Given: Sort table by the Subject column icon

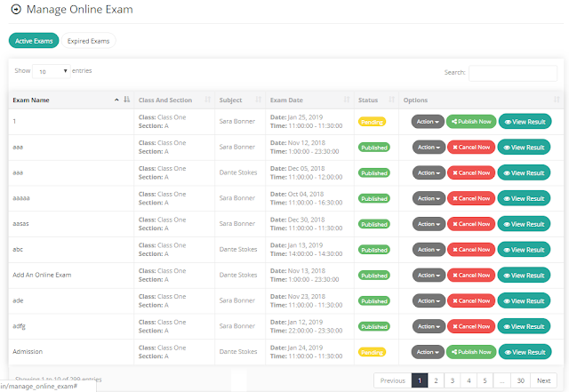Looking at the screenshot, I should click(x=259, y=100).
